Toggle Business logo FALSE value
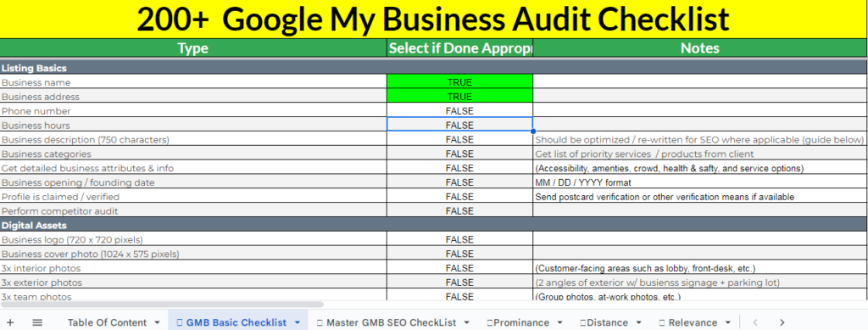Viewport: 868px width, 330px height. point(459,240)
